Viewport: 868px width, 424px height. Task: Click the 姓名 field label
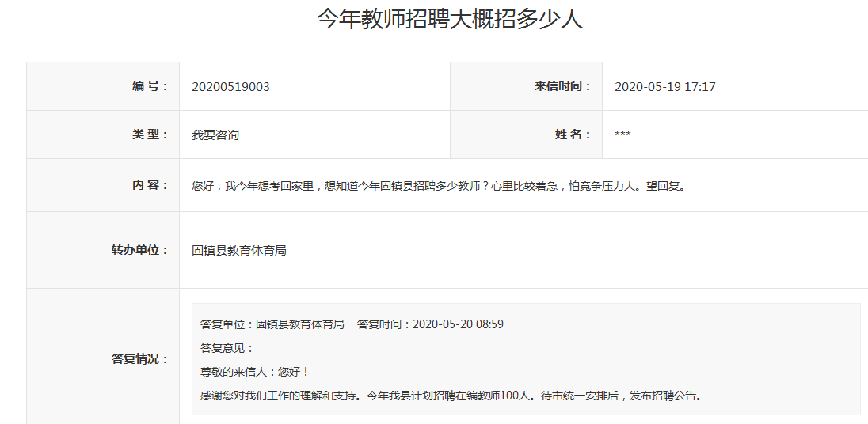coord(573,134)
